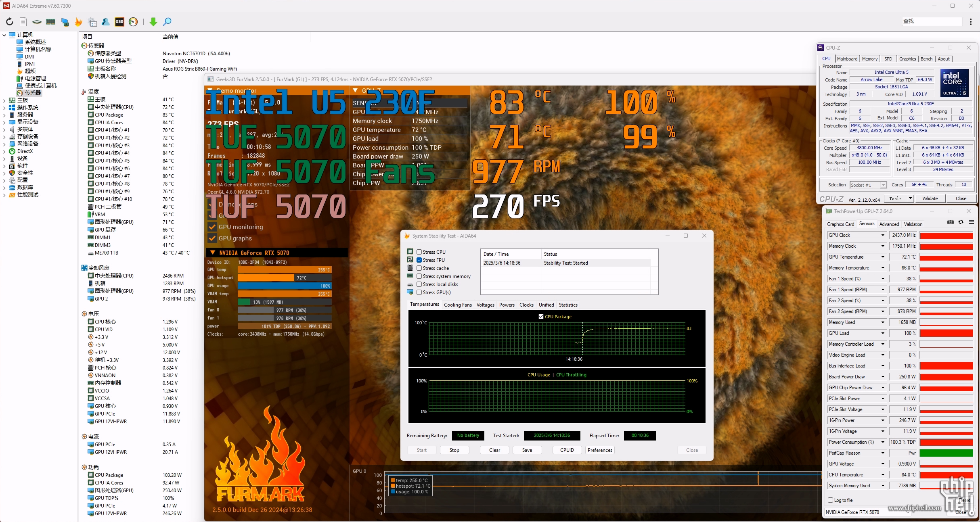
Task: Click GPU-Z camera screenshot icon
Action: (x=951, y=222)
